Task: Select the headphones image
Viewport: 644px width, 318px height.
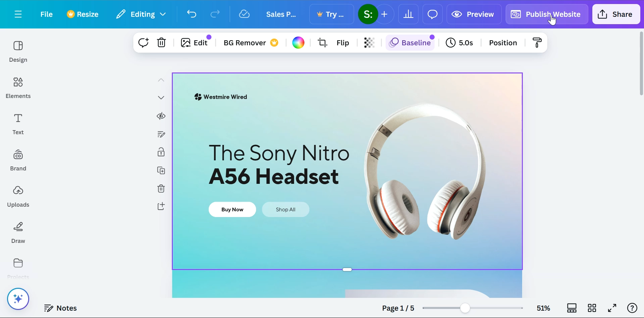Action: [x=425, y=171]
